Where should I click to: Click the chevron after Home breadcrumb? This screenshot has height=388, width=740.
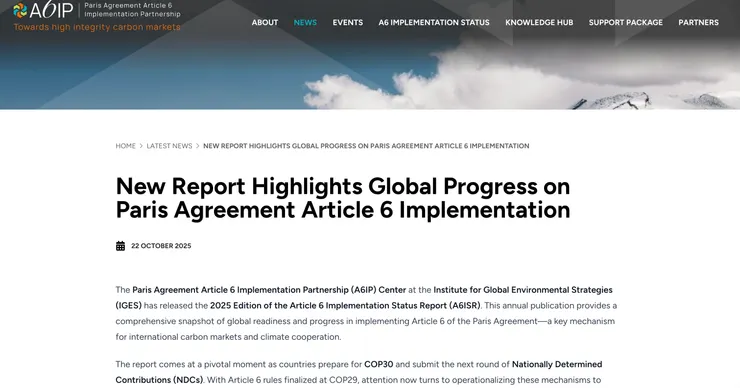(141, 146)
